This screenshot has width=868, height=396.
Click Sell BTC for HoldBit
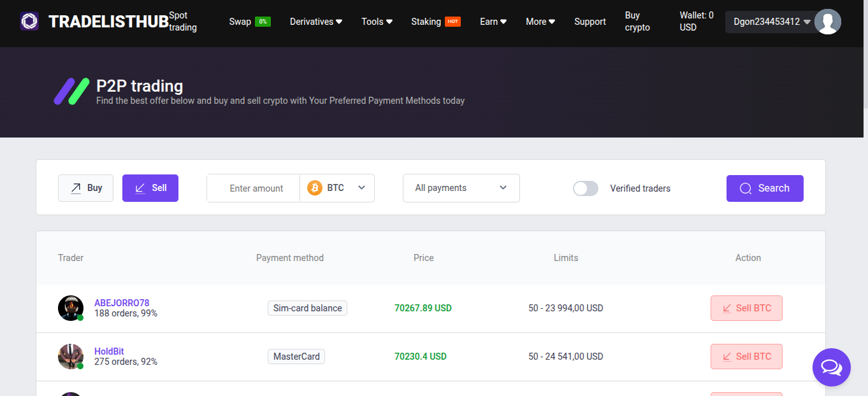746,357
